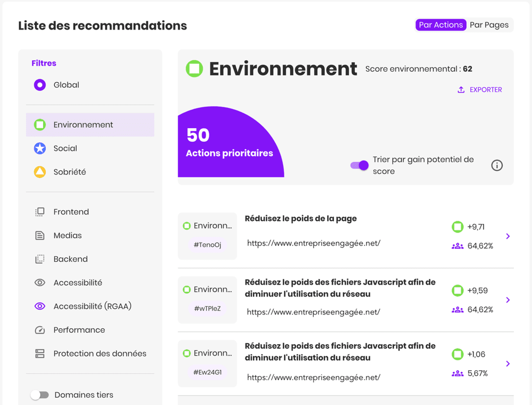
Task: Click the Score environnemental : 62 text
Action: point(419,69)
